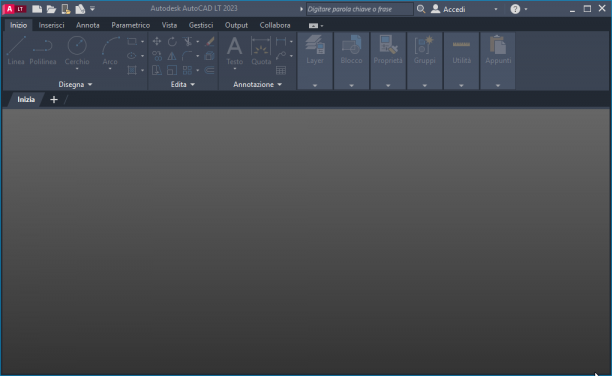Select the Rotate tool in Edita
The height and width of the screenshot is (376, 612).
pos(172,41)
